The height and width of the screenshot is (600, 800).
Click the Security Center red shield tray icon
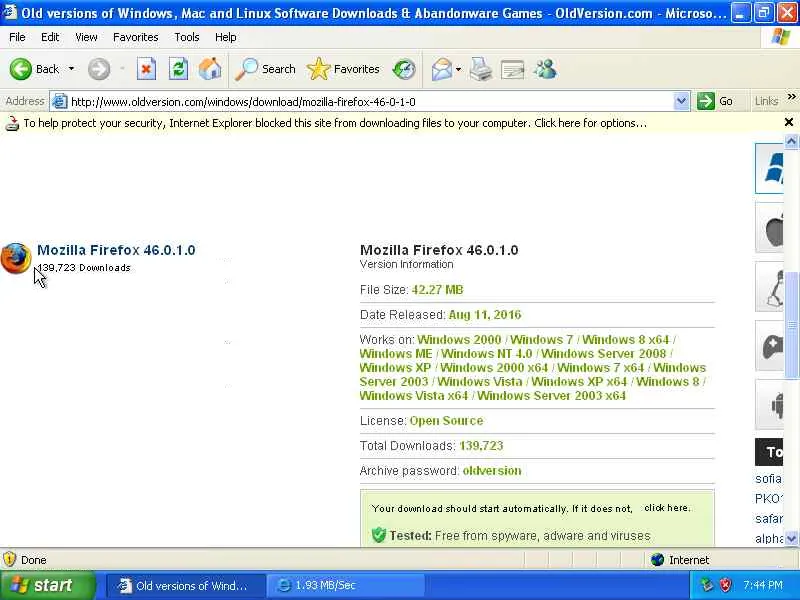[725, 585]
